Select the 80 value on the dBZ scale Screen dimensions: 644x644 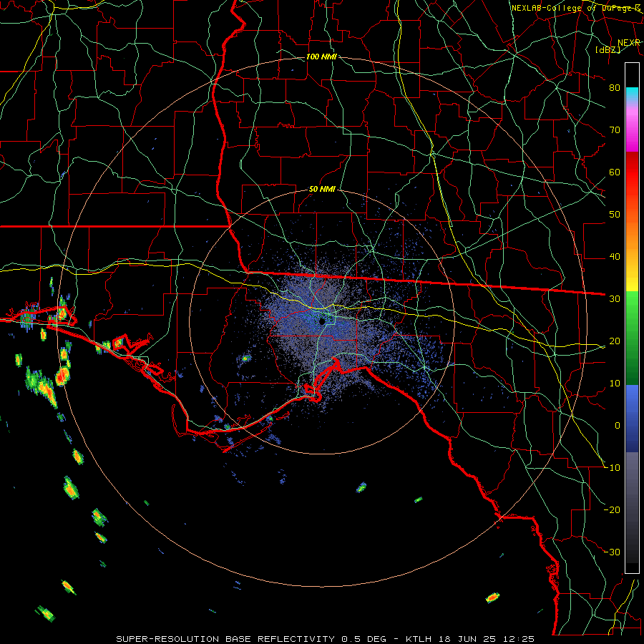pyautogui.click(x=615, y=87)
